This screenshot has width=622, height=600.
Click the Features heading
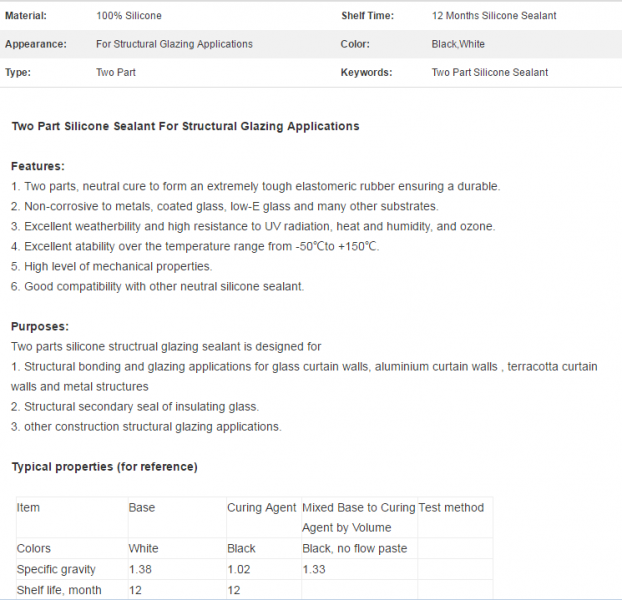pyautogui.click(x=38, y=166)
